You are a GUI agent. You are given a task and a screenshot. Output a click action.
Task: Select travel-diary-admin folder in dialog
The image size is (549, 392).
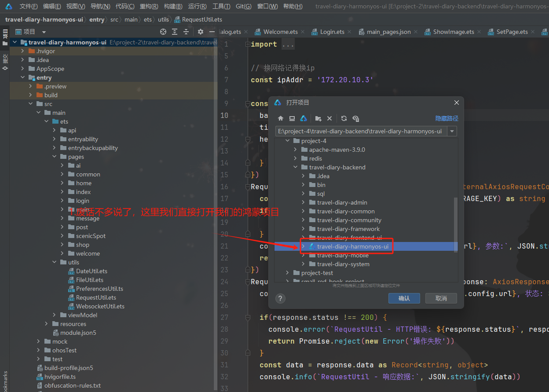pyautogui.click(x=342, y=202)
